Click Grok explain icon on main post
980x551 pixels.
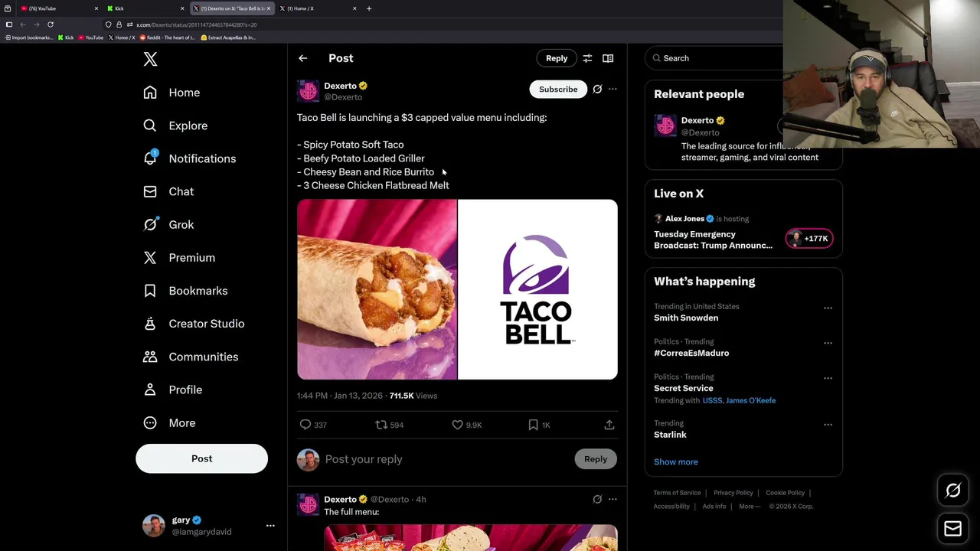pyautogui.click(x=597, y=90)
